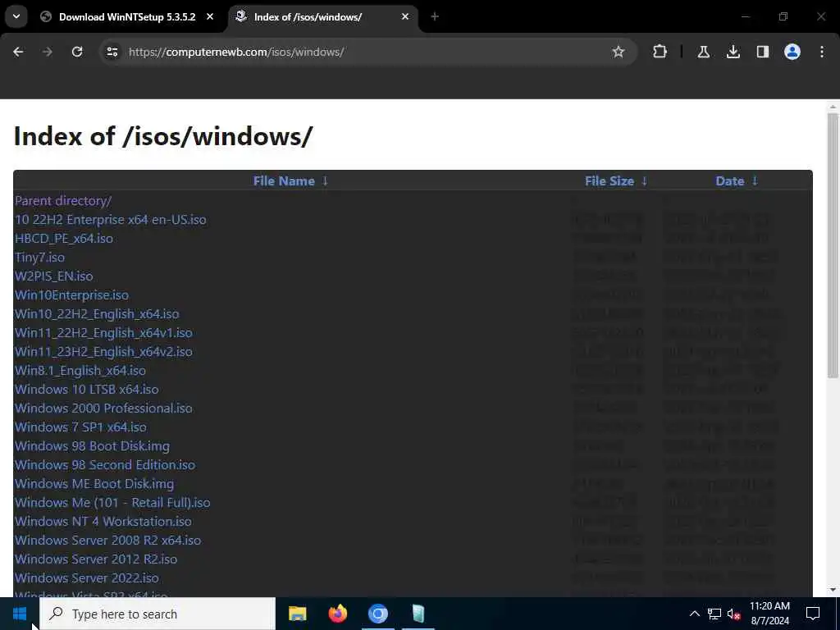Expand the tab search dropdown

click(x=16, y=16)
